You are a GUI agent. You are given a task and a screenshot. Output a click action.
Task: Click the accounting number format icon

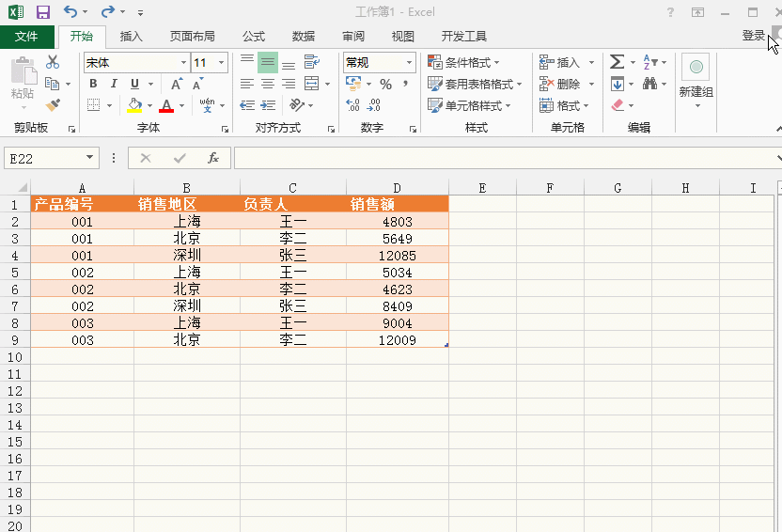click(353, 84)
